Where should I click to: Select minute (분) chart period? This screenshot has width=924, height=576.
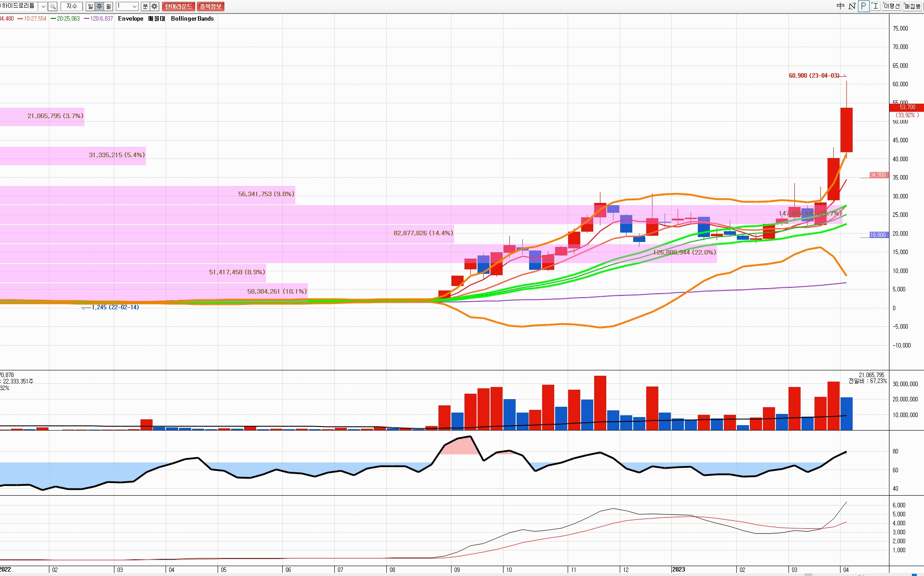click(145, 6)
